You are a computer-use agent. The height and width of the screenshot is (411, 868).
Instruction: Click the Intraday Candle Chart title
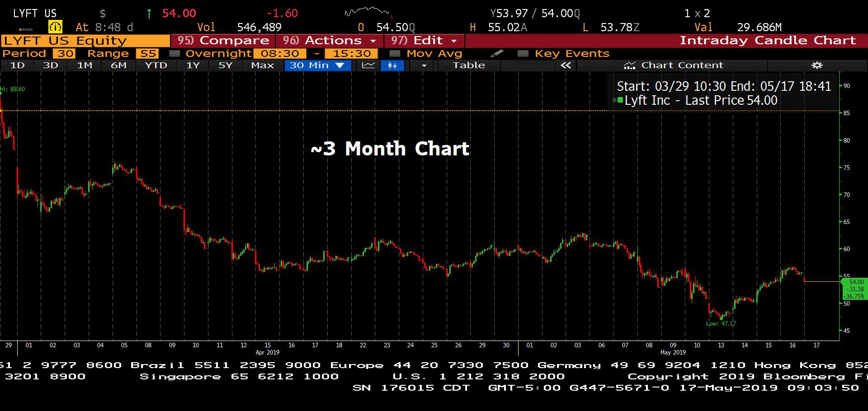coord(768,41)
